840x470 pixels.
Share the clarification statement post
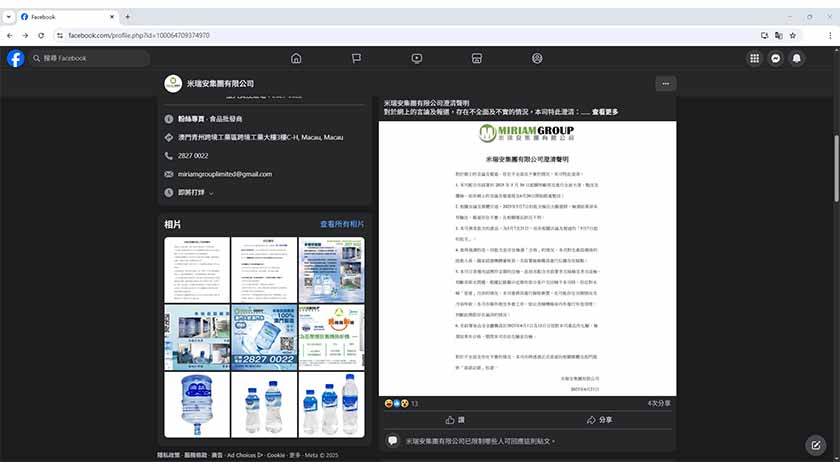click(599, 420)
